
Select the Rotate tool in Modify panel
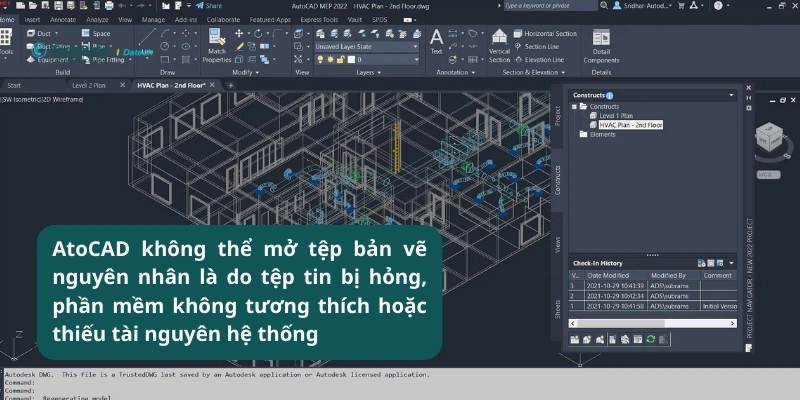coord(258,33)
